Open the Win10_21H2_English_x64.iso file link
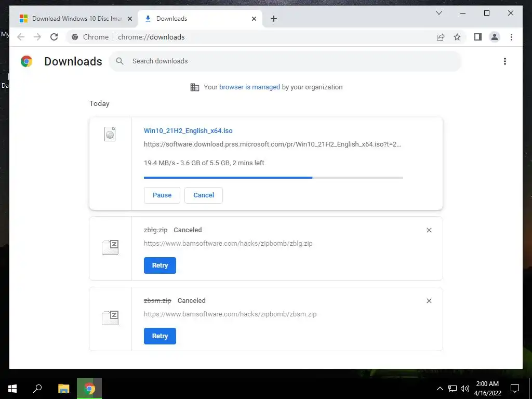The height and width of the screenshot is (399, 532). (x=188, y=130)
